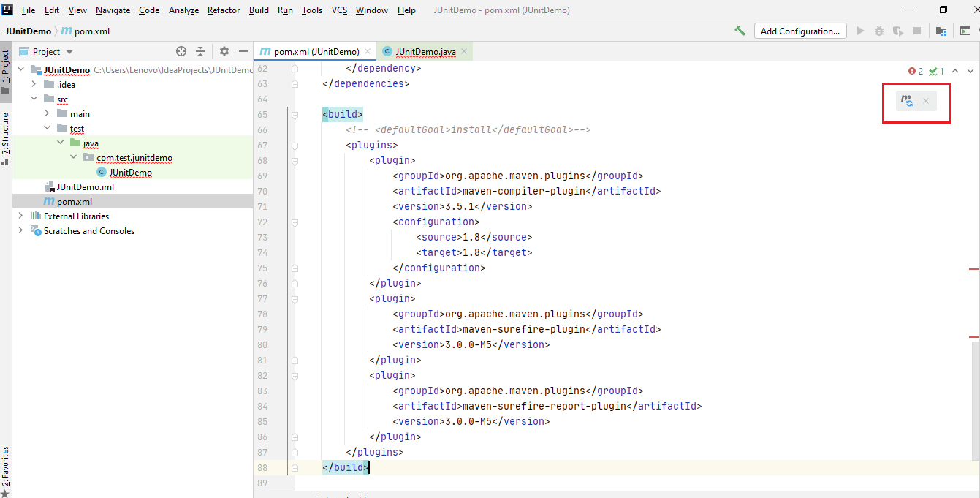The image size is (980, 498).
Task: Open Project panel gear settings
Action: pyautogui.click(x=224, y=51)
